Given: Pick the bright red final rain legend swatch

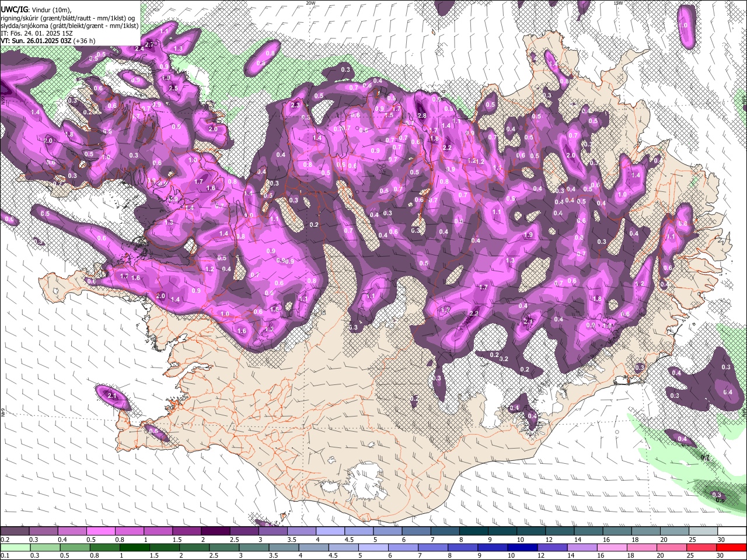Looking at the screenshot, I should coord(731,547).
